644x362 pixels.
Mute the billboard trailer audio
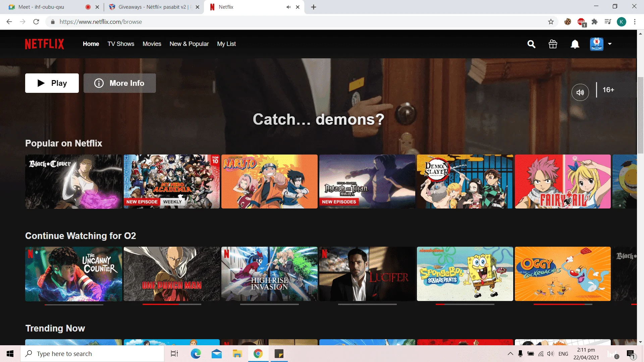click(x=580, y=92)
